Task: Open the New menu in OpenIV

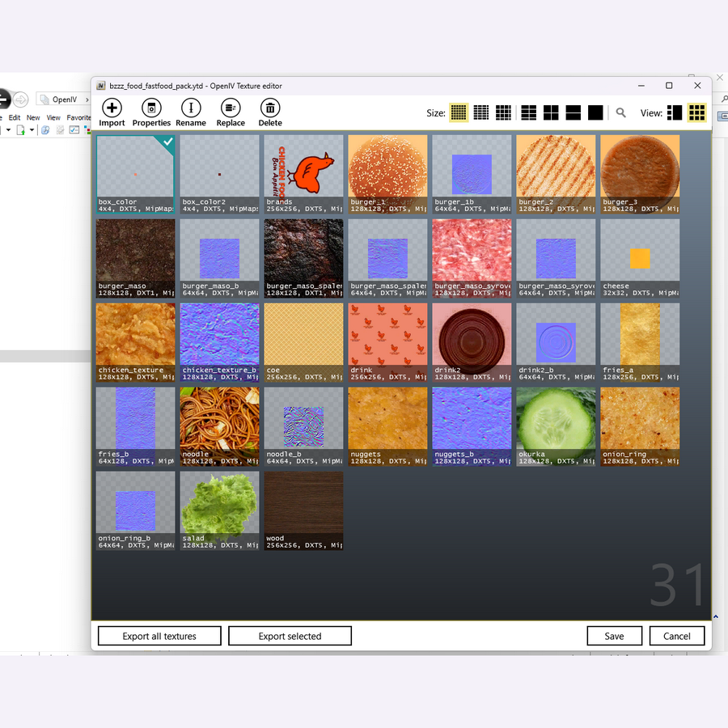Action: pos(33,117)
